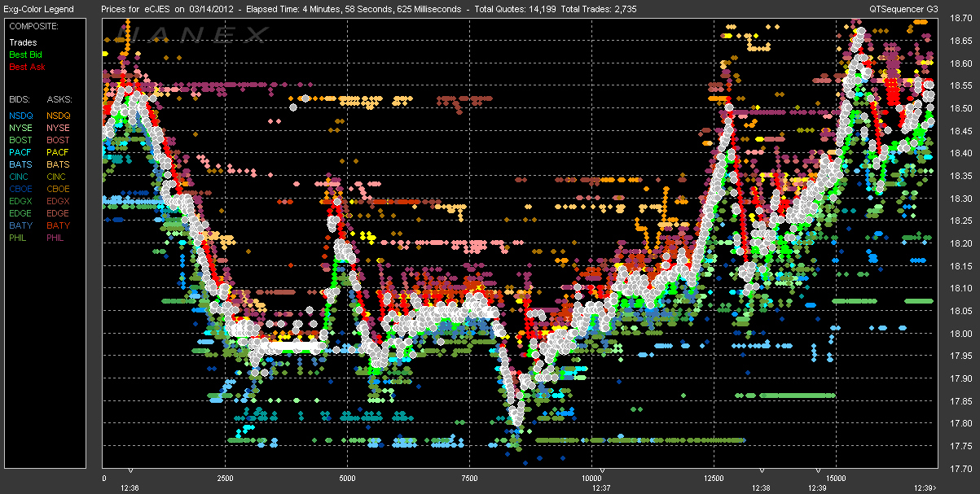Click the 2500 x-axis label

[226, 478]
